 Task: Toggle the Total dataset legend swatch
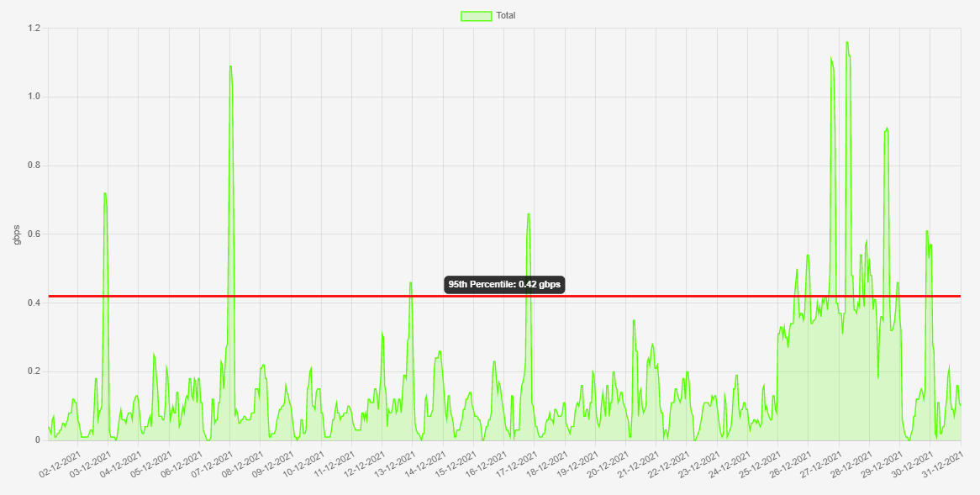(476, 15)
